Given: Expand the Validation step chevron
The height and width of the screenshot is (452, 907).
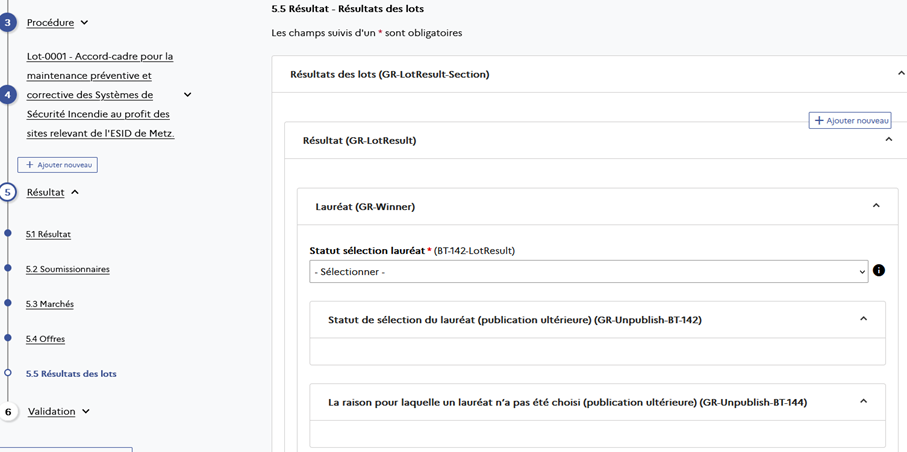Looking at the screenshot, I should 86,411.
